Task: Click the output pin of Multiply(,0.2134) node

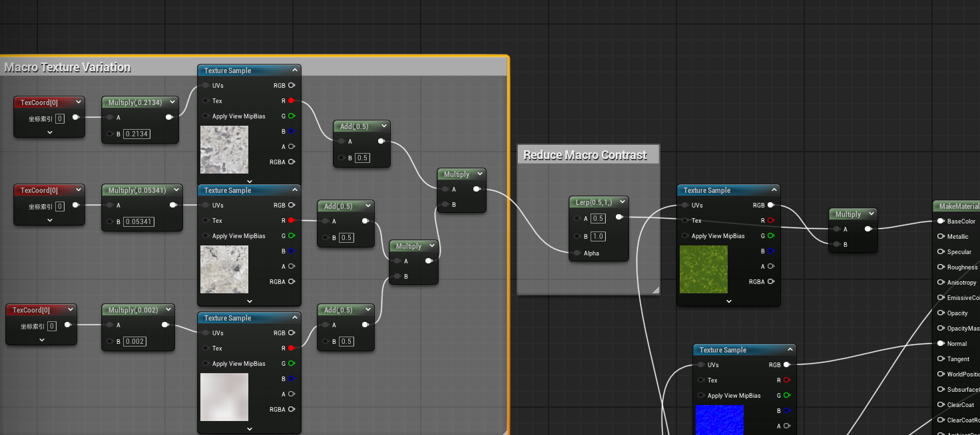Action: (x=169, y=118)
